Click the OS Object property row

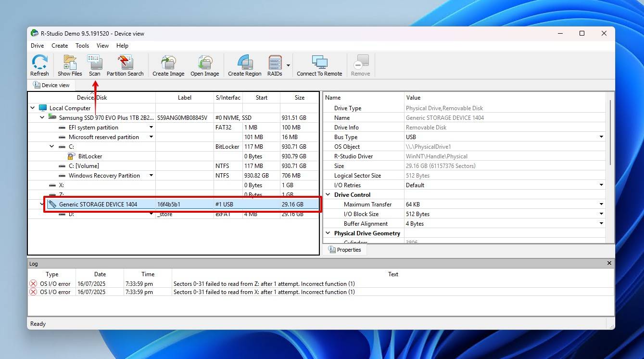(465, 146)
